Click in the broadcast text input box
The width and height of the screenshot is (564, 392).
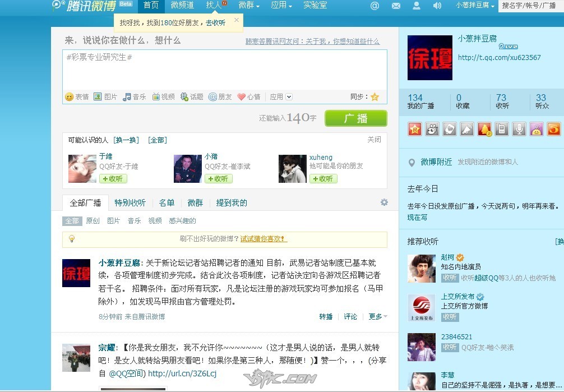225,70
